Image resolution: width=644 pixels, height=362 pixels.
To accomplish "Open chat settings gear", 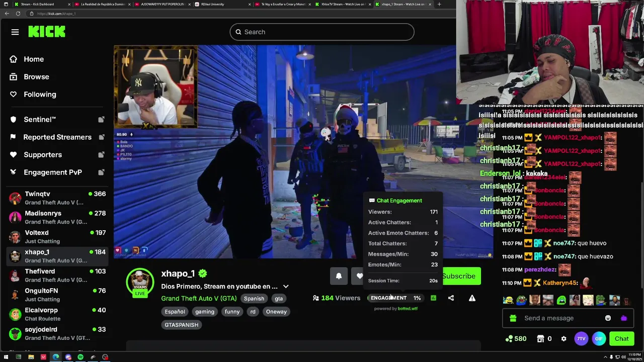I will (x=563, y=339).
